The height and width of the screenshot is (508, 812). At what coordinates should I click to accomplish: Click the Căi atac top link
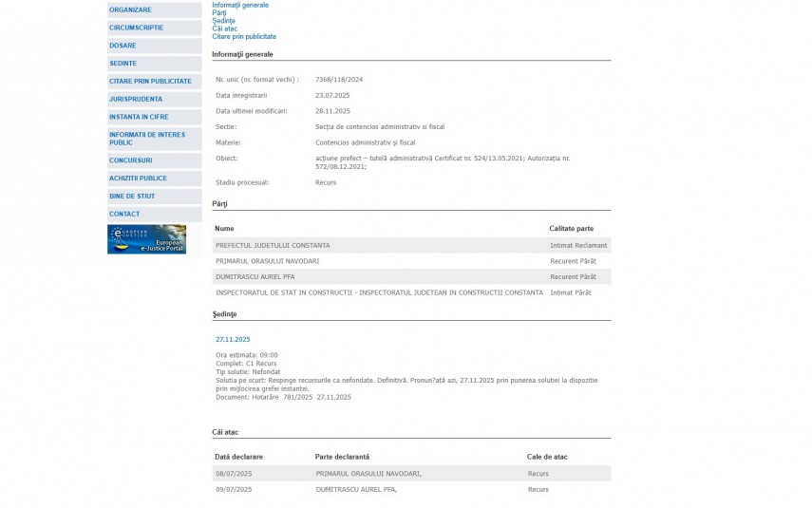pos(224,28)
